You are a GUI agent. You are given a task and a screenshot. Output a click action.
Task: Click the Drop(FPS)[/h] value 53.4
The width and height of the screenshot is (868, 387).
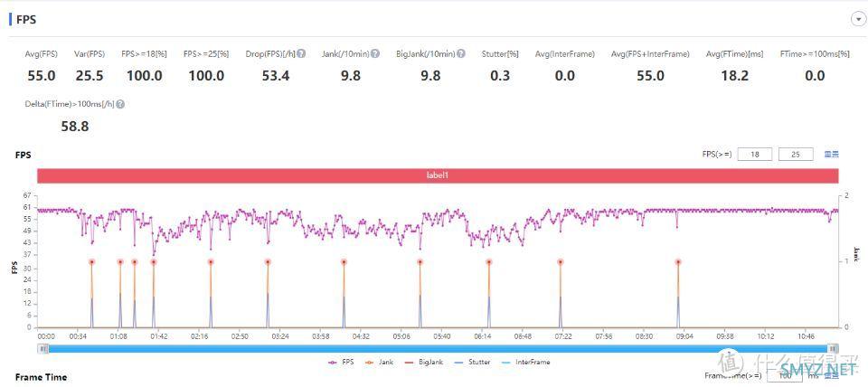276,76
